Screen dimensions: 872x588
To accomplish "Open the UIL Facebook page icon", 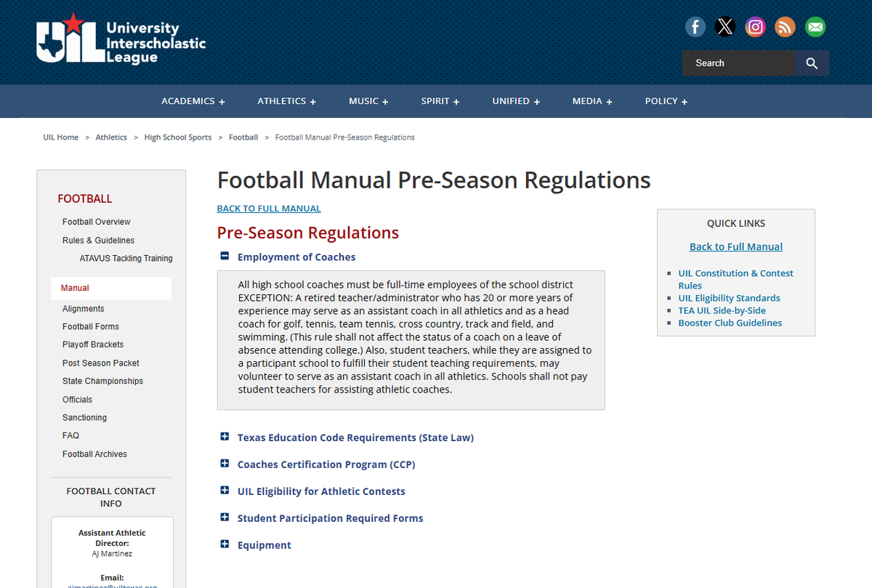I will [695, 28].
